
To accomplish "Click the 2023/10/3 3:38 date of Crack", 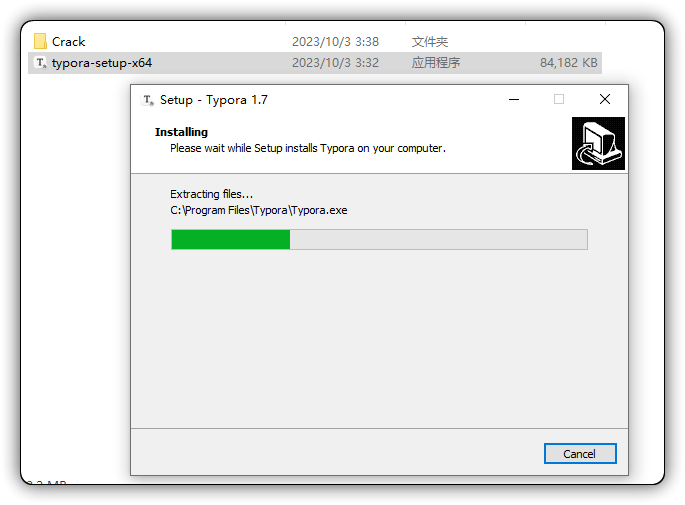I will tap(335, 42).
